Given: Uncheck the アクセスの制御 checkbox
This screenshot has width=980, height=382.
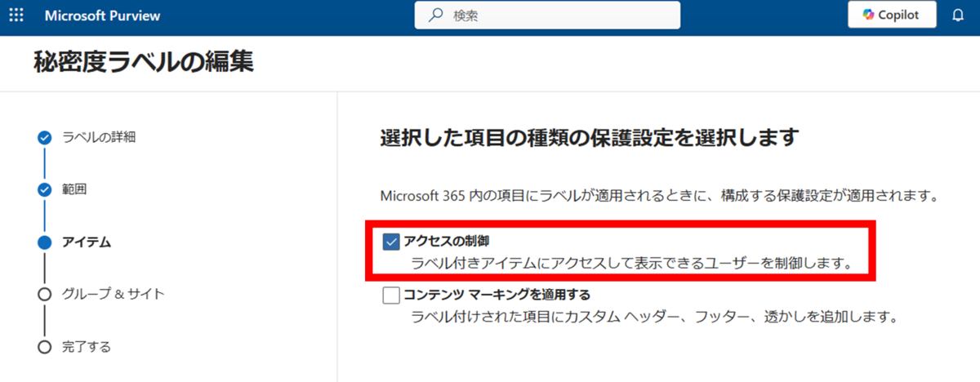Looking at the screenshot, I should click(391, 241).
